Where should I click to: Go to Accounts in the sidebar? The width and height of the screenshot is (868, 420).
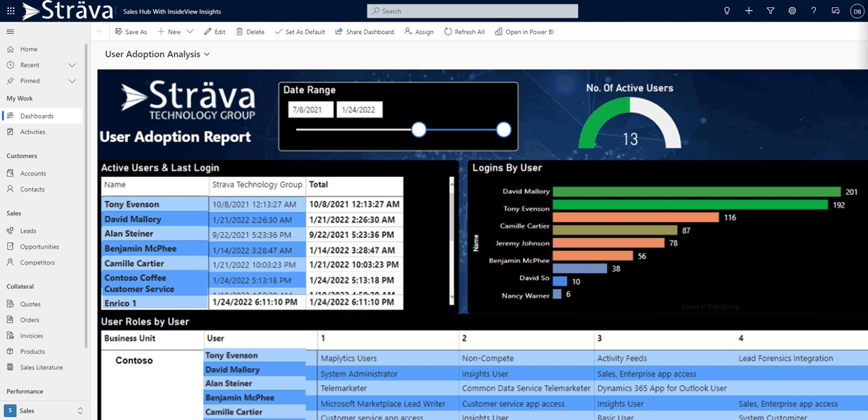coord(33,173)
